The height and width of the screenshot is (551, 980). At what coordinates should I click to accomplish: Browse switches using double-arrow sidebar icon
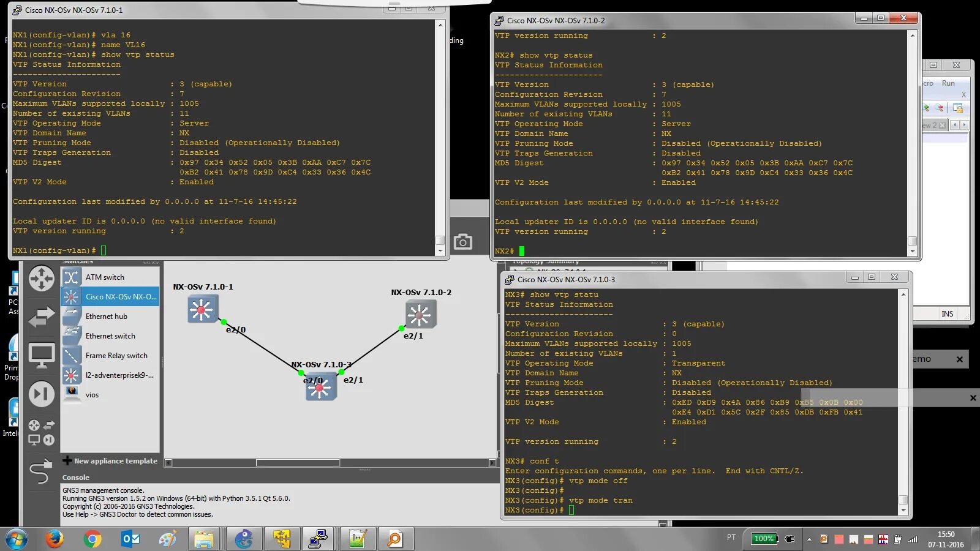42,317
